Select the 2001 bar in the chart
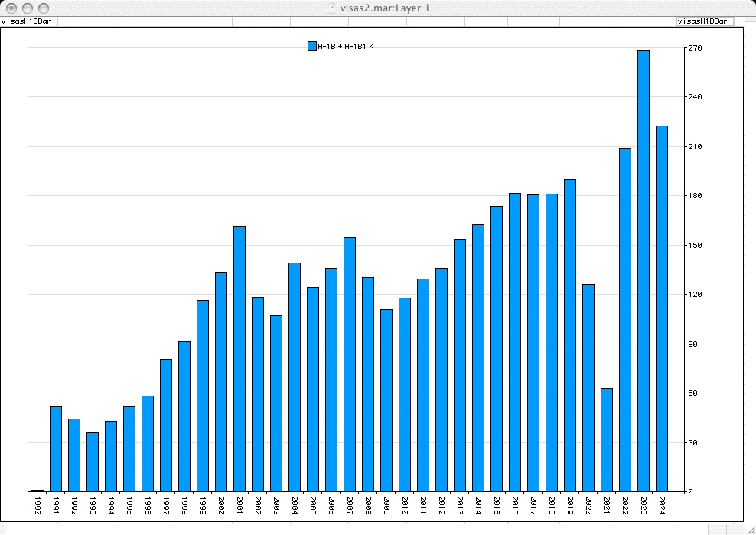756x535 pixels. pyautogui.click(x=240, y=358)
